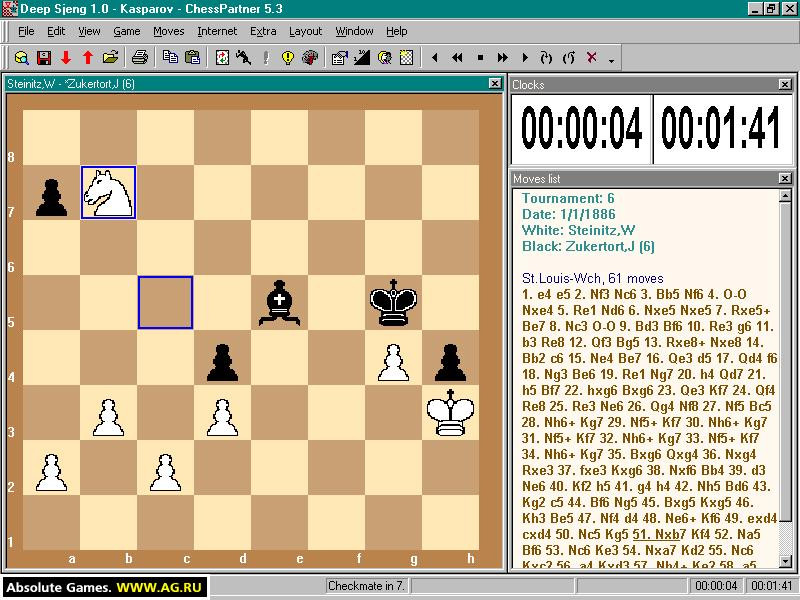This screenshot has height=600, width=800.
Task: Paste from clipboard via the clipboard icon
Action: (x=192, y=58)
